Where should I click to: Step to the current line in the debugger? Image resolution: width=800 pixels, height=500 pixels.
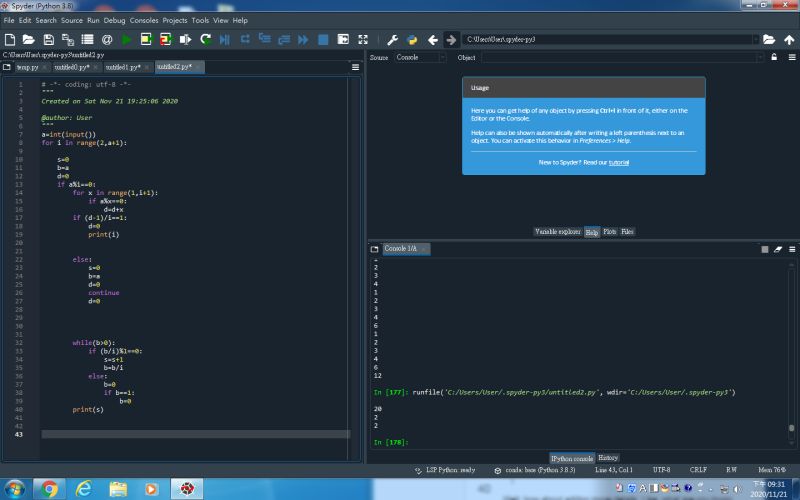[245, 39]
